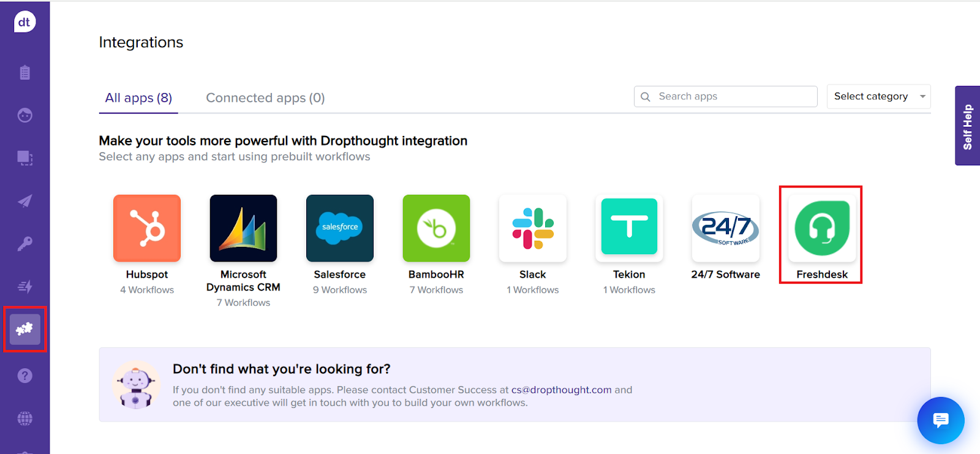The width and height of the screenshot is (980, 454).
Task: Click the smiley face sidebar icon
Action: (x=24, y=115)
